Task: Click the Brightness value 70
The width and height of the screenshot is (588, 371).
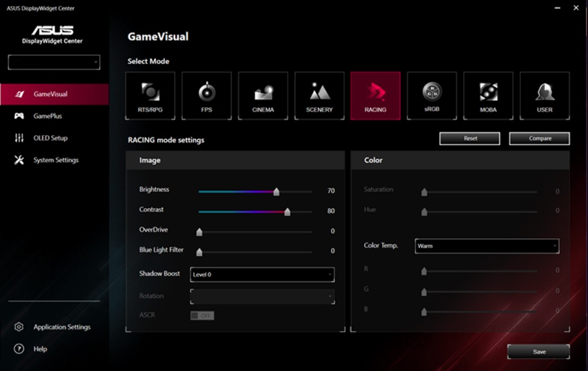Action: pyautogui.click(x=331, y=191)
